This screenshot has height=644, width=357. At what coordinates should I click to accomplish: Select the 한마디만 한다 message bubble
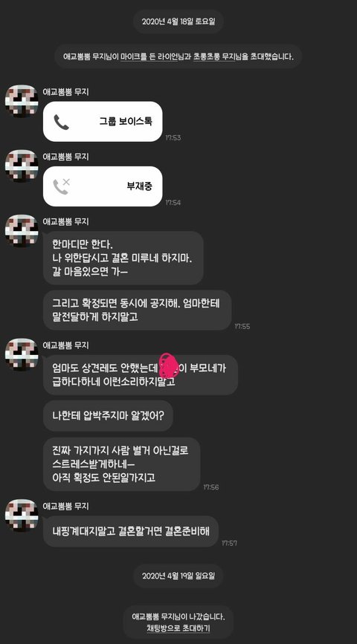pos(123,258)
